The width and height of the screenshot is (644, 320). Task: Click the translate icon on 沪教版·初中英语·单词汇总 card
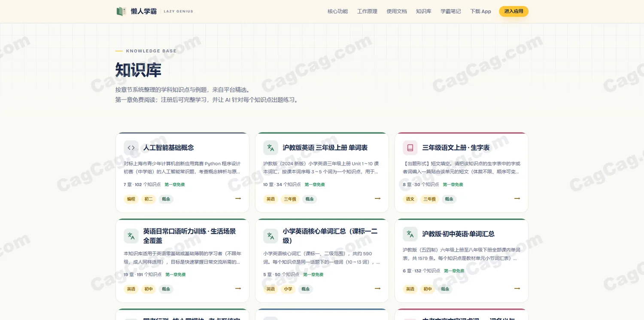click(410, 234)
